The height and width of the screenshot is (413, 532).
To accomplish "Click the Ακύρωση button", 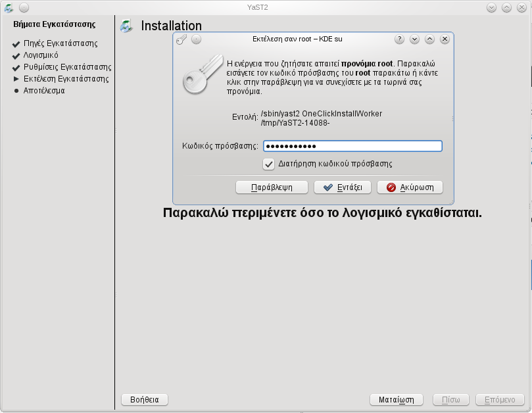I will pyautogui.click(x=410, y=187).
